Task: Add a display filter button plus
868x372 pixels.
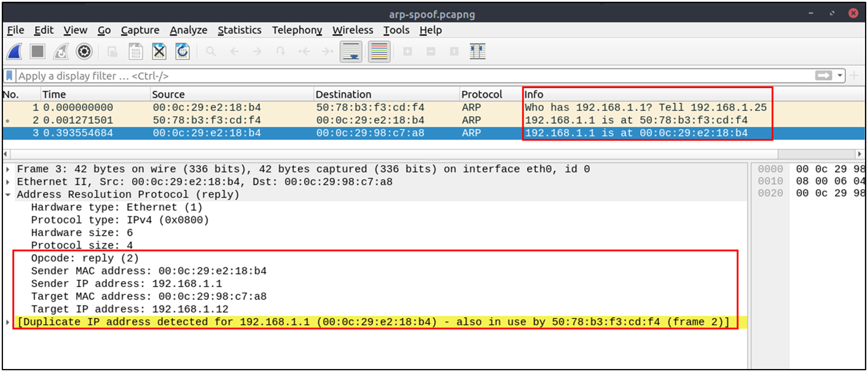Action: tap(854, 76)
